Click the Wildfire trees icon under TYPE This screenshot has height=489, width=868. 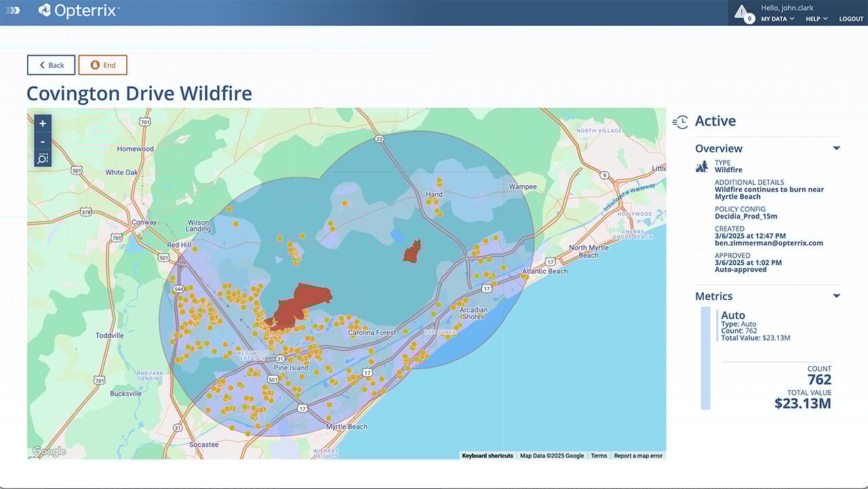pyautogui.click(x=702, y=165)
